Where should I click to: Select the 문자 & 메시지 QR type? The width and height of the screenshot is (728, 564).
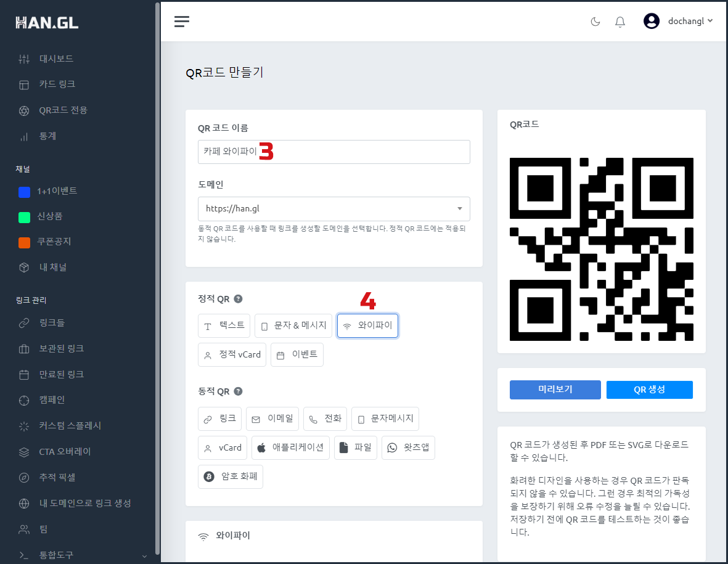click(293, 325)
